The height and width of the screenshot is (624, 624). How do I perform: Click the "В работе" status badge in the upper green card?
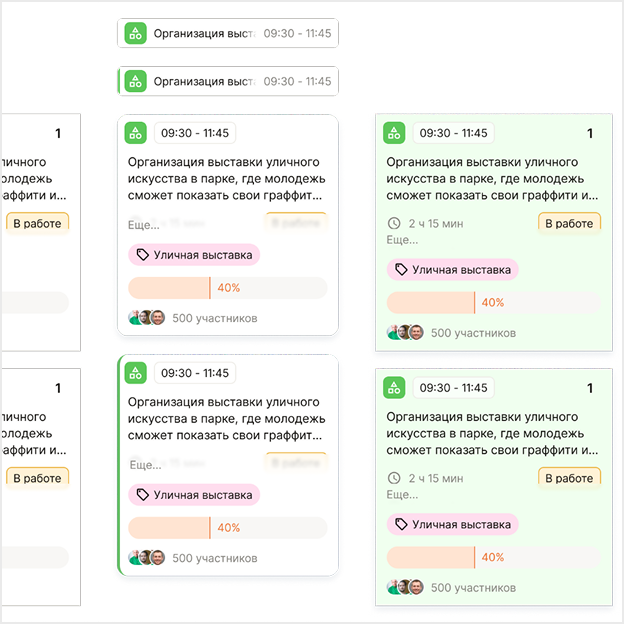[569, 224]
